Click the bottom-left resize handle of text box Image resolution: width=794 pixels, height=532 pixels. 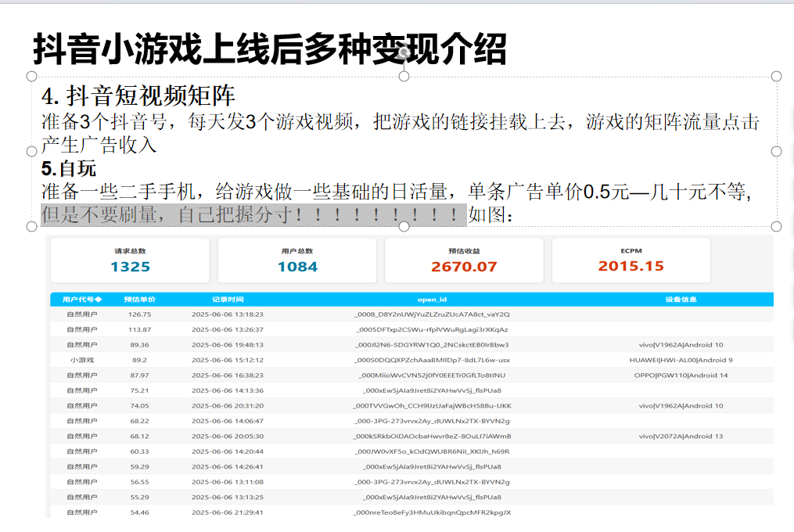[32, 226]
